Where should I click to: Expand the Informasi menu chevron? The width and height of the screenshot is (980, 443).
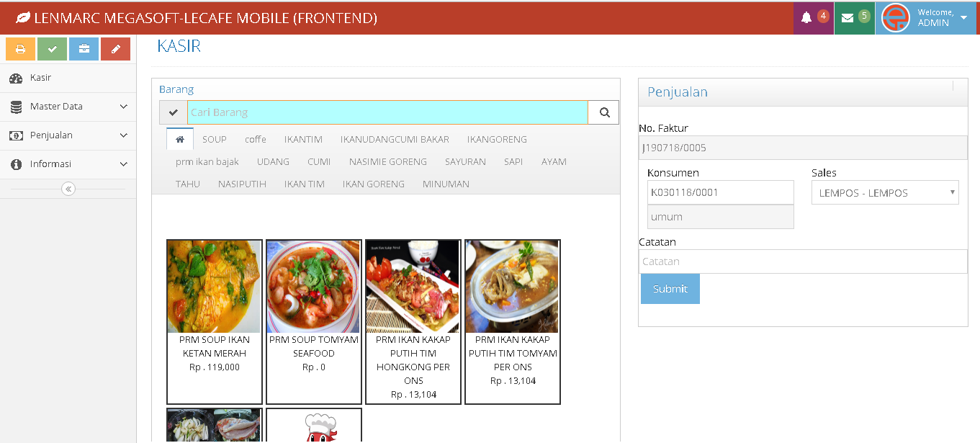[x=123, y=164]
